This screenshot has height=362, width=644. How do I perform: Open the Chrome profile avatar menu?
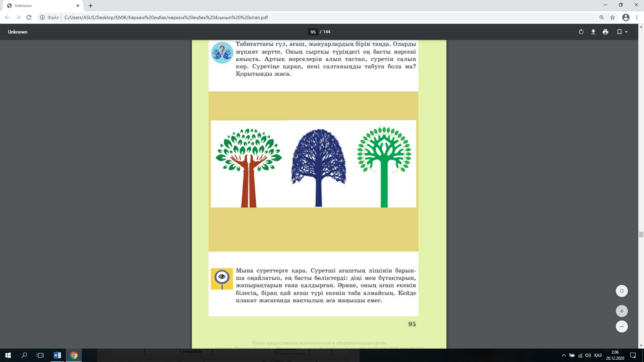(626, 17)
